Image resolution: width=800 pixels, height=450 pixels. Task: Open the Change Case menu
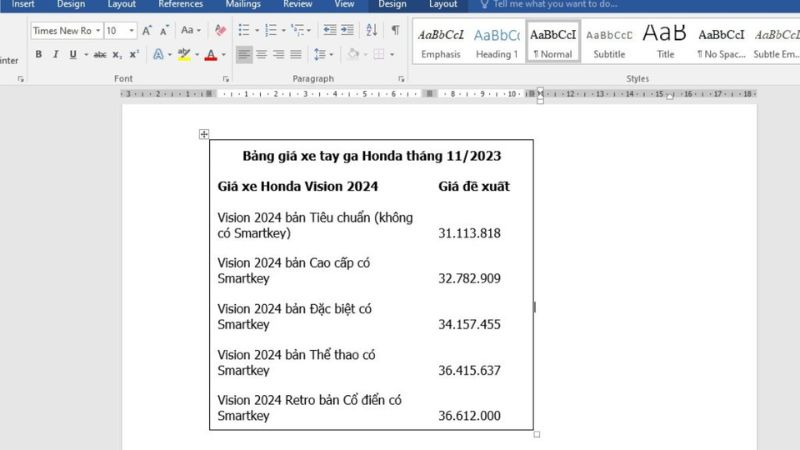(x=191, y=30)
